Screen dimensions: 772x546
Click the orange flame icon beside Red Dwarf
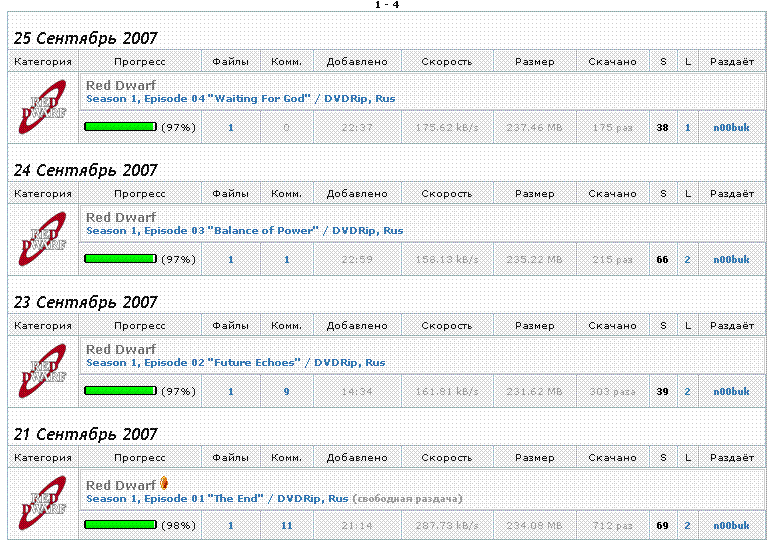pyautogui.click(x=164, y=483)
